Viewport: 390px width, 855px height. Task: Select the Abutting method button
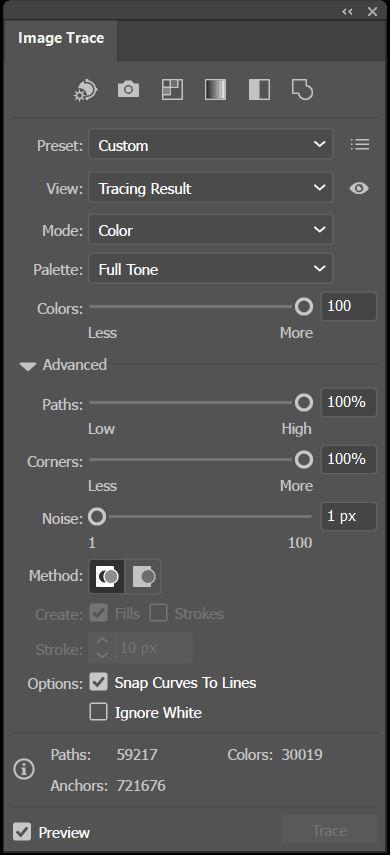(107, 576)
